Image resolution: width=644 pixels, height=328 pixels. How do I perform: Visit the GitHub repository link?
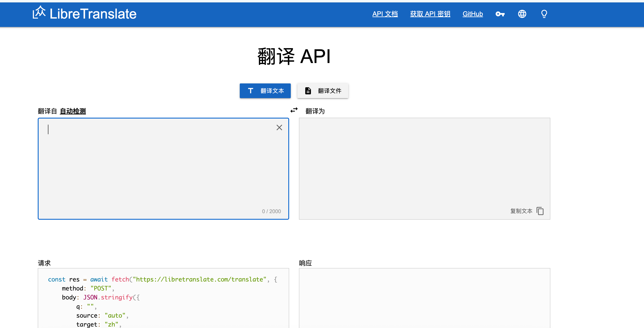[473, 14]
